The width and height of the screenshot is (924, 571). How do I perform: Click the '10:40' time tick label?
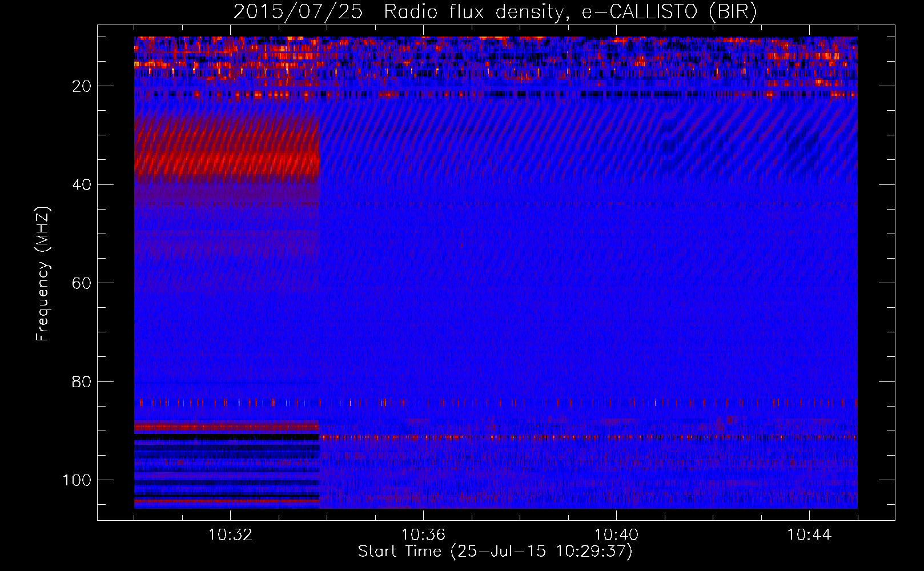pyautogui.click(x=616, y=535)
